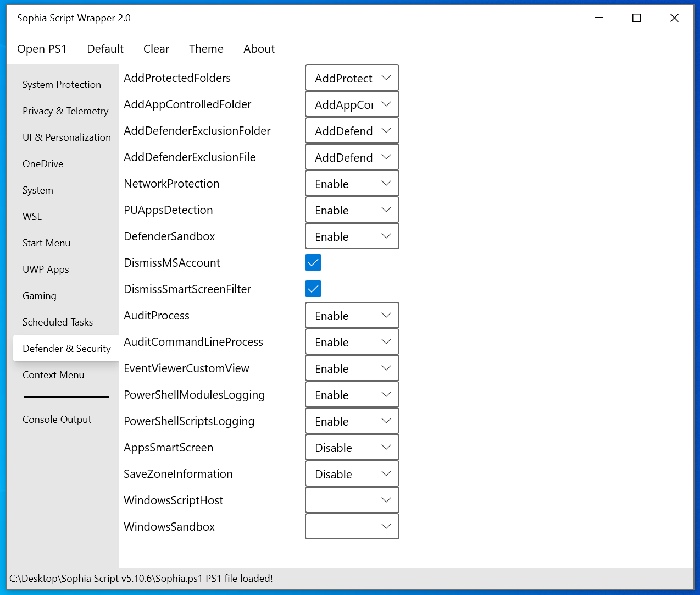Screen dimensions: 700x595
Task: Uncheck the DismissMSAccount checkbox
Action: 313,262
